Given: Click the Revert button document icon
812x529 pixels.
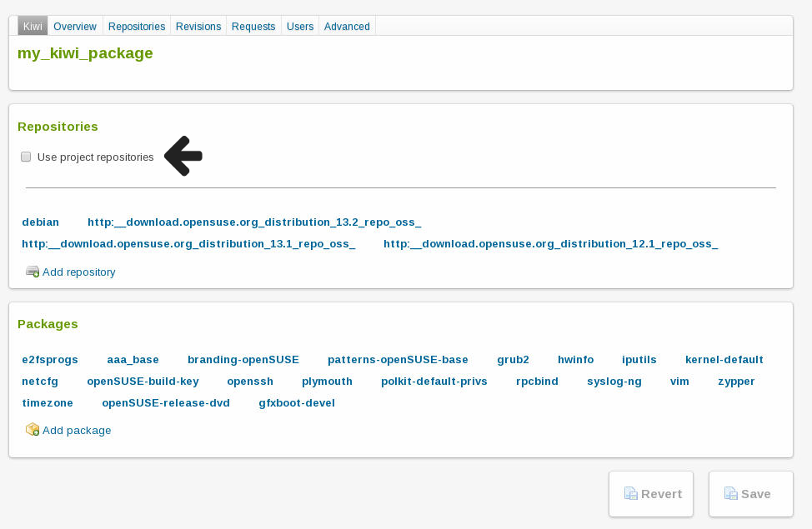Looking at the screenshot, I should tap(631, 494).
